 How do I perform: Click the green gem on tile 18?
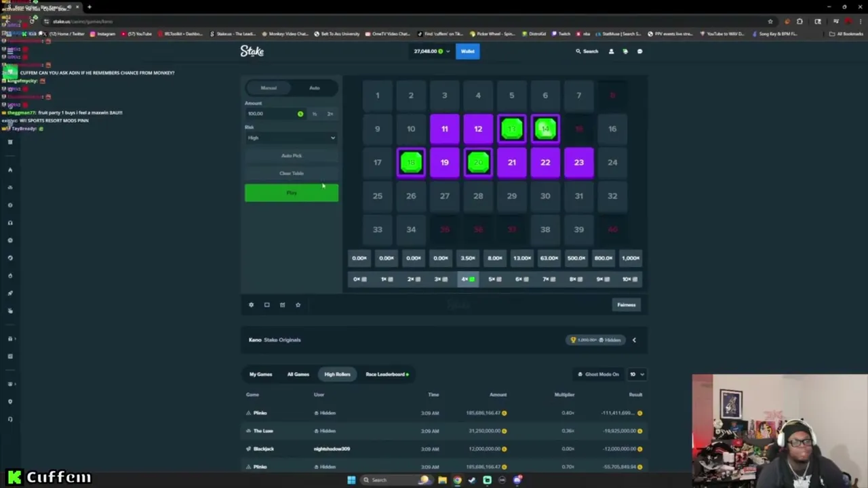tap(411, 163)
